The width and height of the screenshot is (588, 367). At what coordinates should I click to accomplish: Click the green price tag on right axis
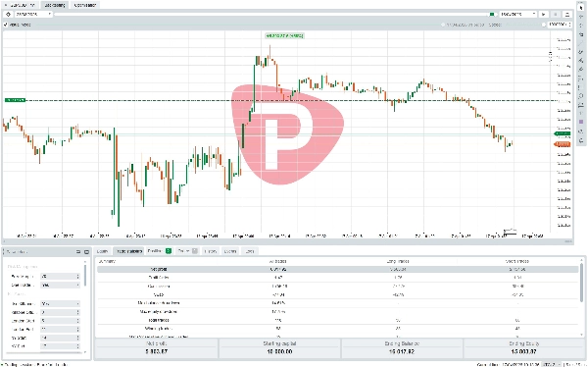(x=563, y=133)
